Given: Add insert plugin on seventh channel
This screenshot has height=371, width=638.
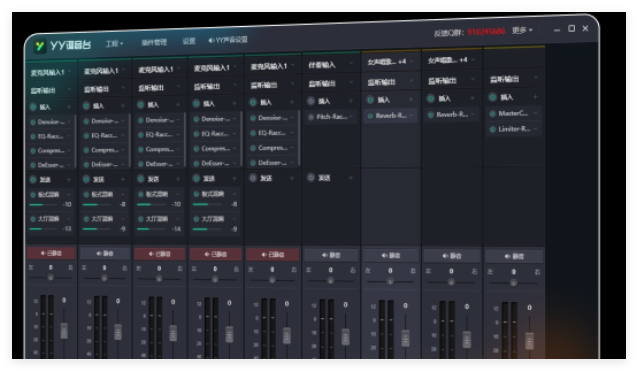Looking at the screenshot, I should (411, 99).
